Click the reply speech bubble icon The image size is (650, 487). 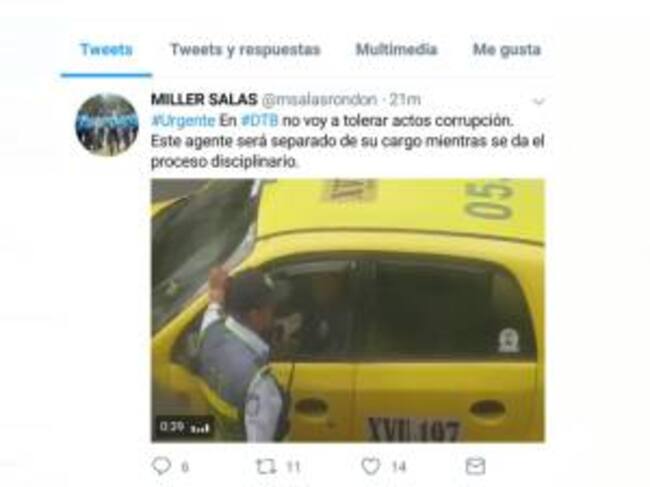coord(161,466)
